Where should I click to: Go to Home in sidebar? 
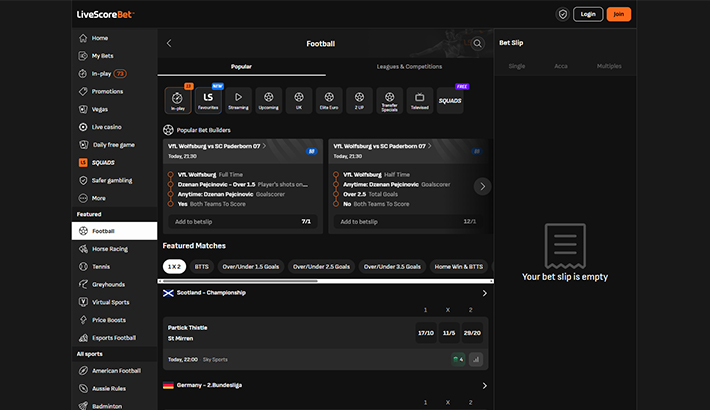pyautogui.click(x=114, y=38)
